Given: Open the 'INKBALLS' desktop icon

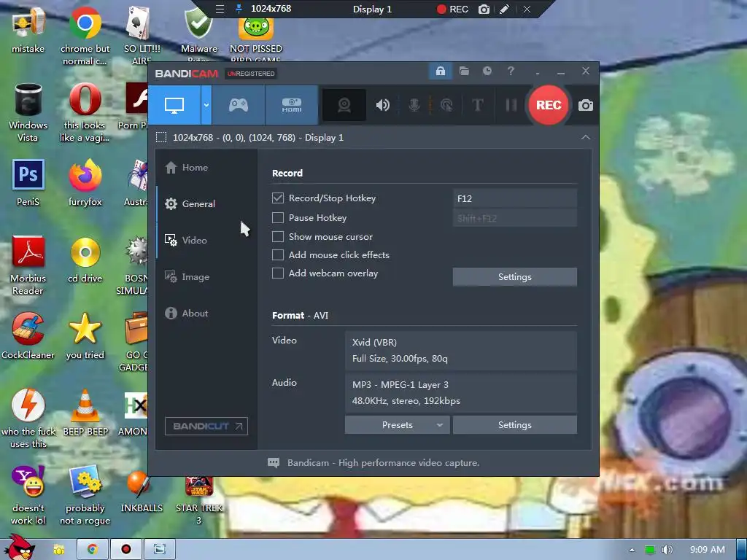Looking at the screenshot, I should [142, 491].
